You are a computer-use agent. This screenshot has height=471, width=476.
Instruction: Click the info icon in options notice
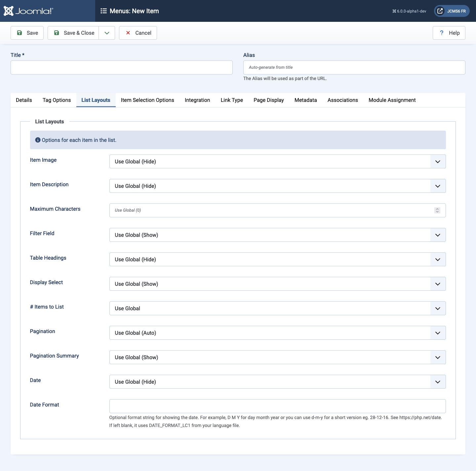click(38, 140)
